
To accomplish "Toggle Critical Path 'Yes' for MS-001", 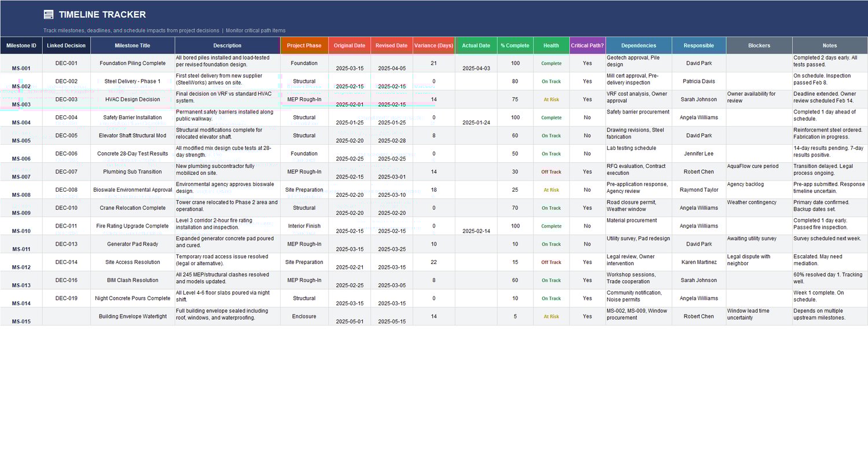I will (587, 64).
